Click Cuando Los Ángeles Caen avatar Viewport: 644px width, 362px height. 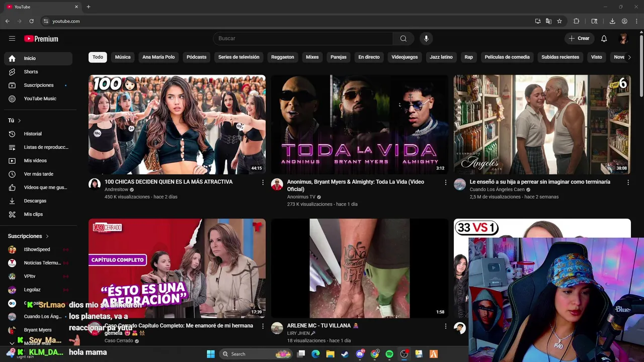pos(460,184)
